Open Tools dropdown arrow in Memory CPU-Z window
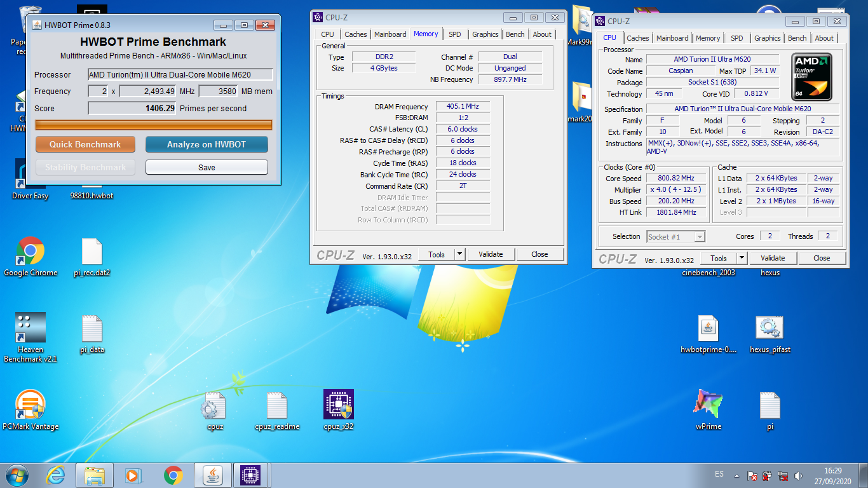 [460, 254]
